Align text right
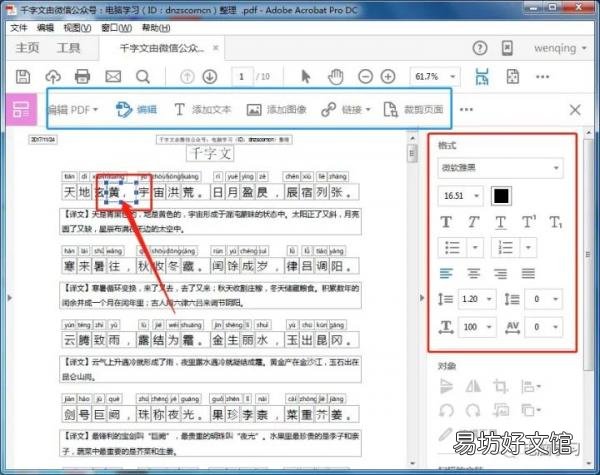Viewport: 600px width, 475px height. tap(501, 273)
